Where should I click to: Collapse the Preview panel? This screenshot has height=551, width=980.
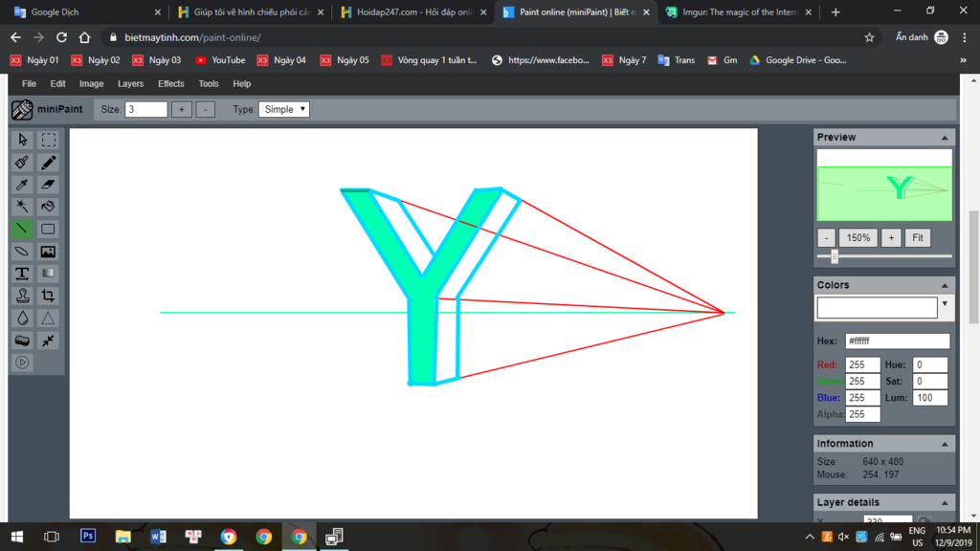coord(945,138)
